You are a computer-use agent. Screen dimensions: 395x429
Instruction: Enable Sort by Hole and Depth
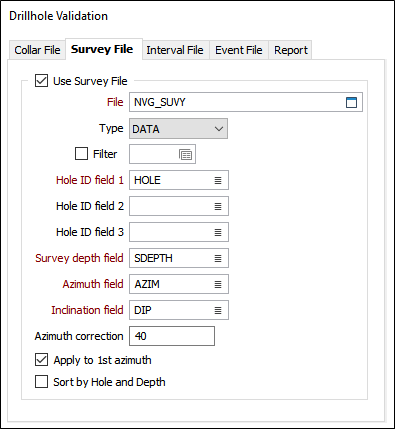coord(41,382)
